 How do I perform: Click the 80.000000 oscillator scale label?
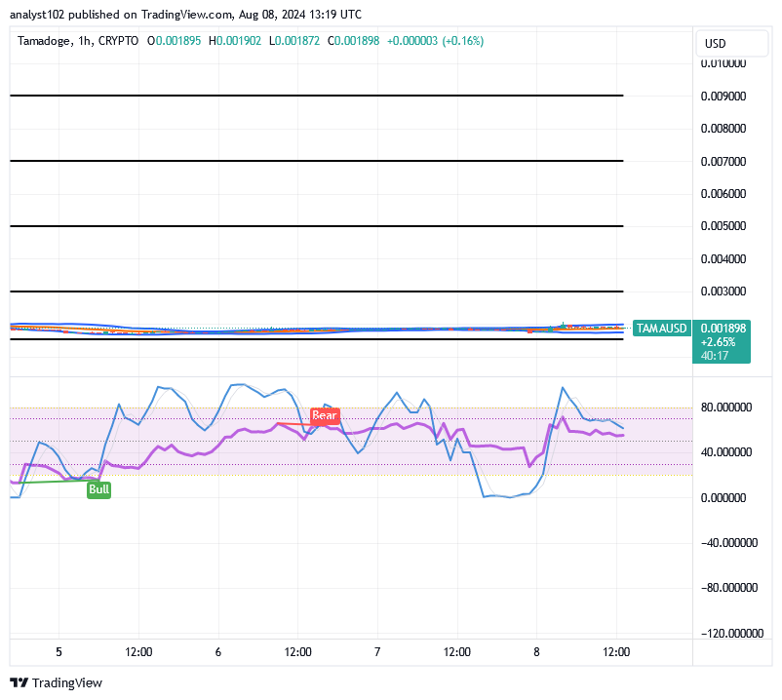pos(729,408)
